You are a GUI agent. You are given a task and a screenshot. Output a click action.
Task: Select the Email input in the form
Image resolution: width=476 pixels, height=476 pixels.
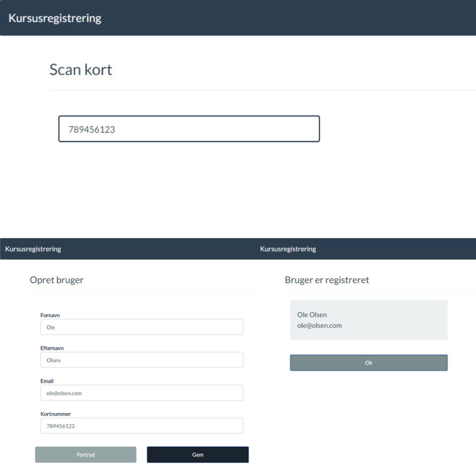coord(142,393)
